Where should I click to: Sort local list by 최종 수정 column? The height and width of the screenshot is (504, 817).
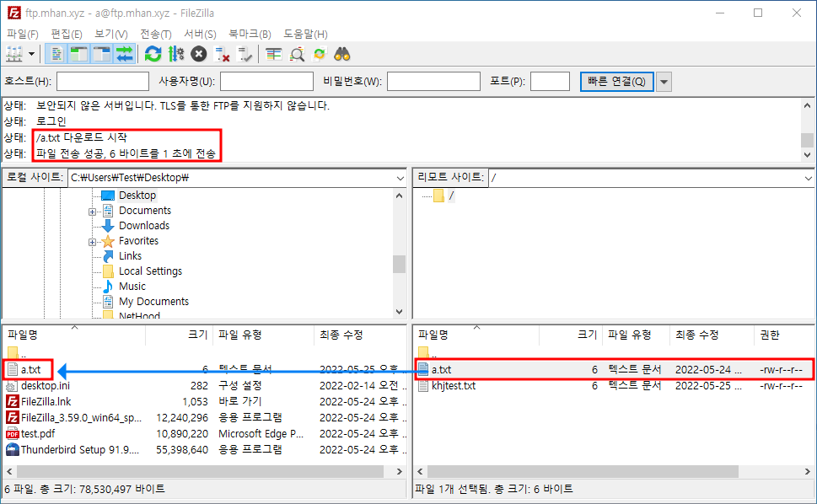click(361, 335)
